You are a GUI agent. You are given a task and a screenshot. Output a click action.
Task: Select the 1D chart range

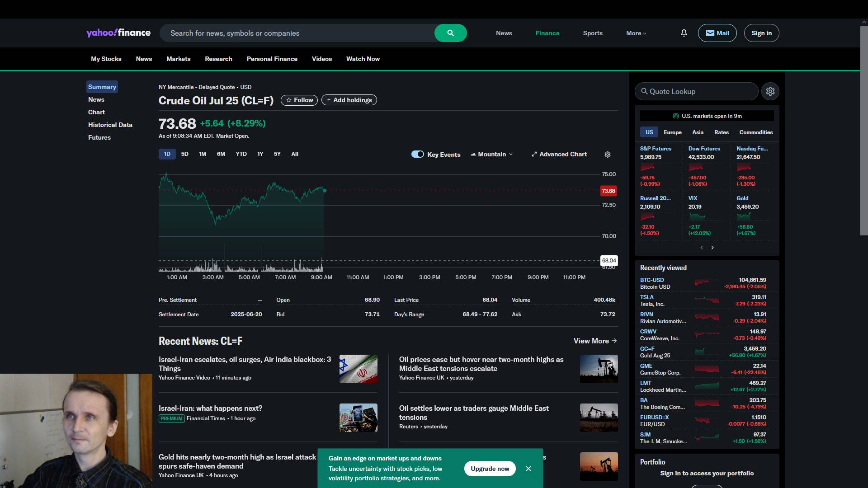[167, 154]
